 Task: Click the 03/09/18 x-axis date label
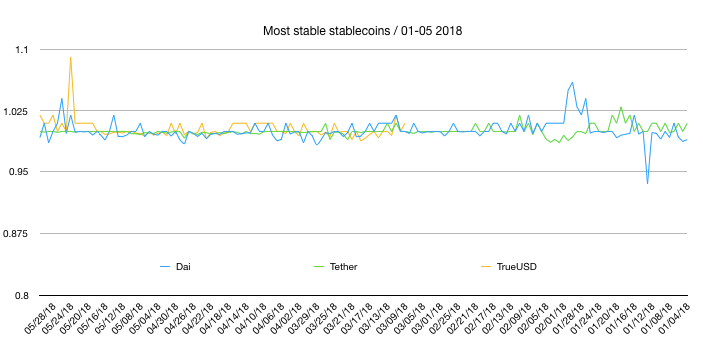click(x=391, y=318)
